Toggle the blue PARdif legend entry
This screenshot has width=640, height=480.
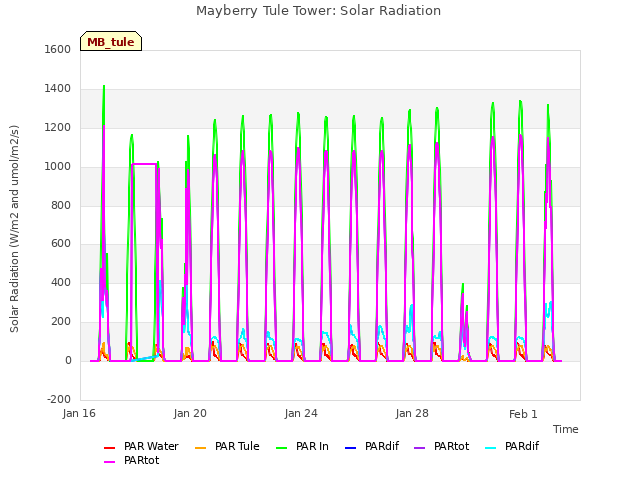(x=372, y=447)
